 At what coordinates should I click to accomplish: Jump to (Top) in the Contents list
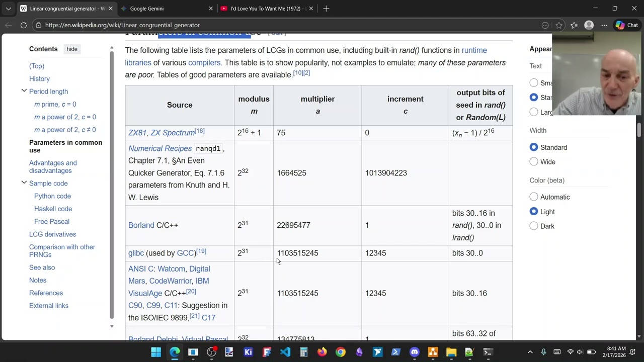click(x=37, y=66)
